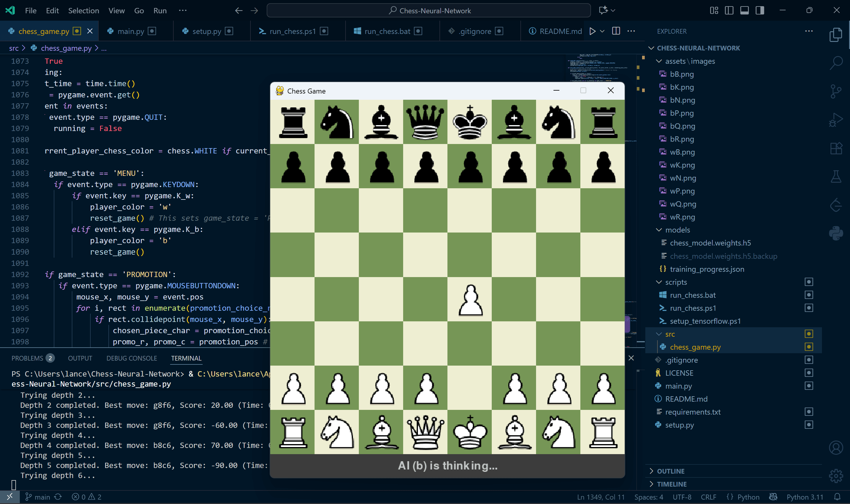The height and width of the screenshot is (504, 850).
Task: Split the editor using the split icon
Action: [x=616, y=31]
